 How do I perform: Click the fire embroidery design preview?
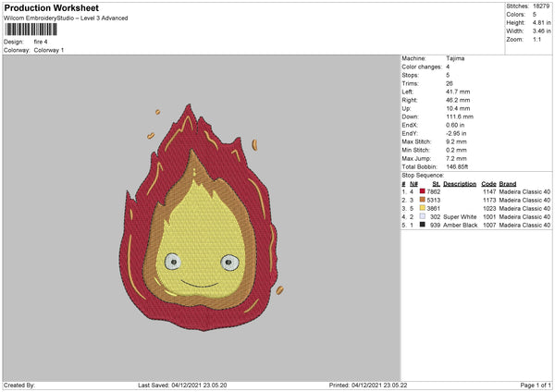click(x=199, y=217)
